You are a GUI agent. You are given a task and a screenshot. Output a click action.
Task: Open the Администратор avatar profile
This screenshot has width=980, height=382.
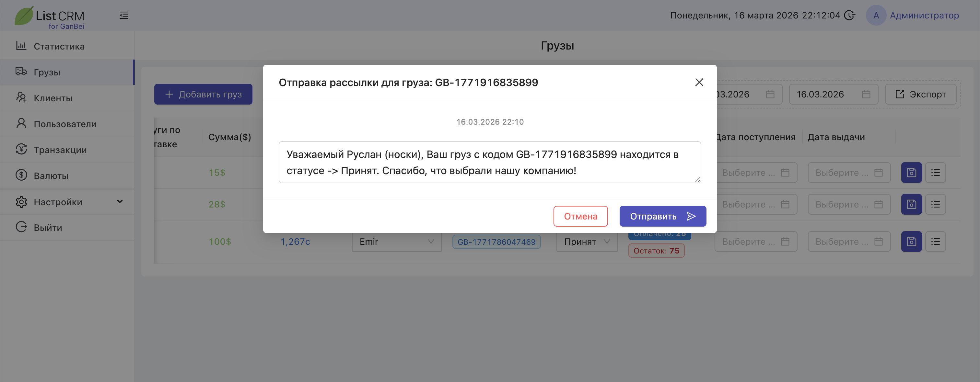click(x=876, y=16)
